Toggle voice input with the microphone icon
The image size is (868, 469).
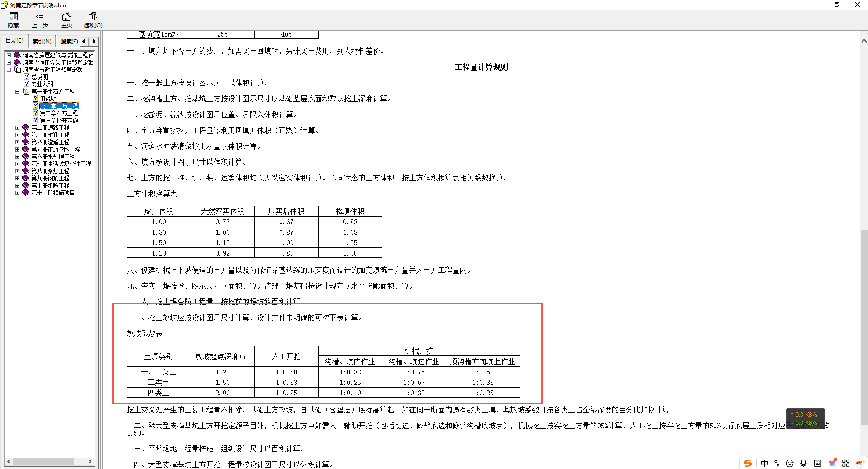[x=803, y=463]
